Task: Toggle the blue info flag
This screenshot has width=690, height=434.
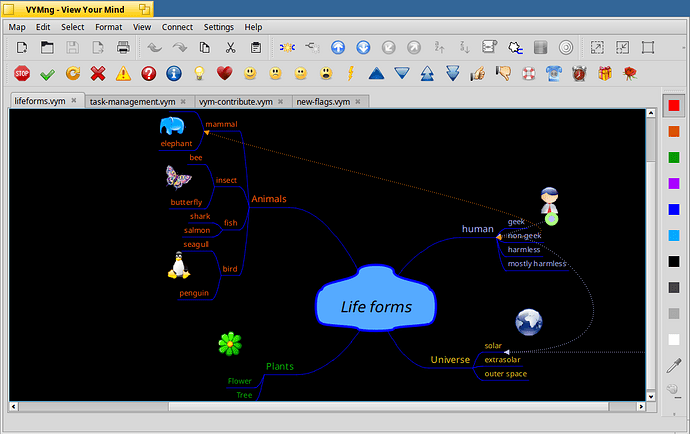Action: pyautogui.click(x=173, y=73)
